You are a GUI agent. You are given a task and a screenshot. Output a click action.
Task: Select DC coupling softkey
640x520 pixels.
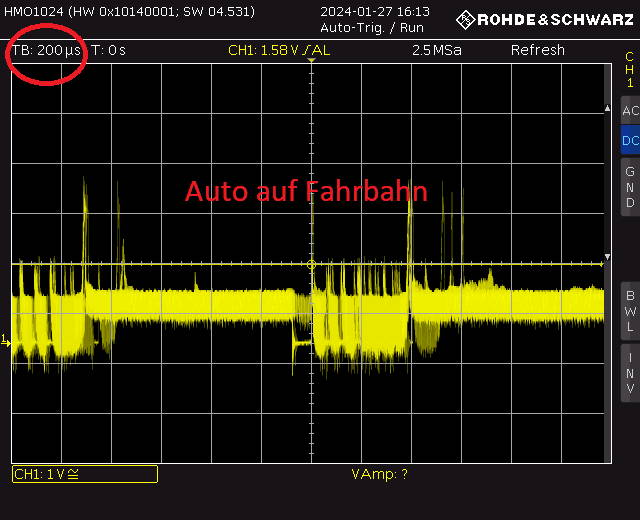coord(630,140)
